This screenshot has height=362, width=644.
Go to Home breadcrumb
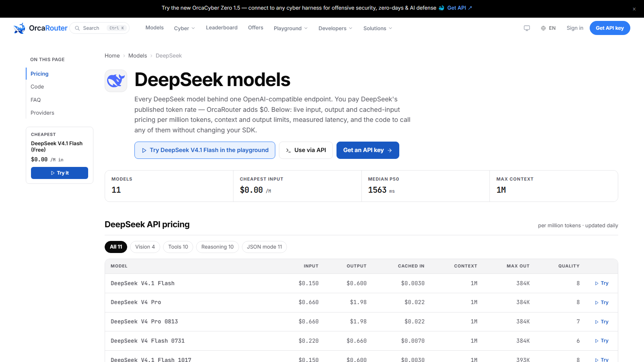pos(112,56)
